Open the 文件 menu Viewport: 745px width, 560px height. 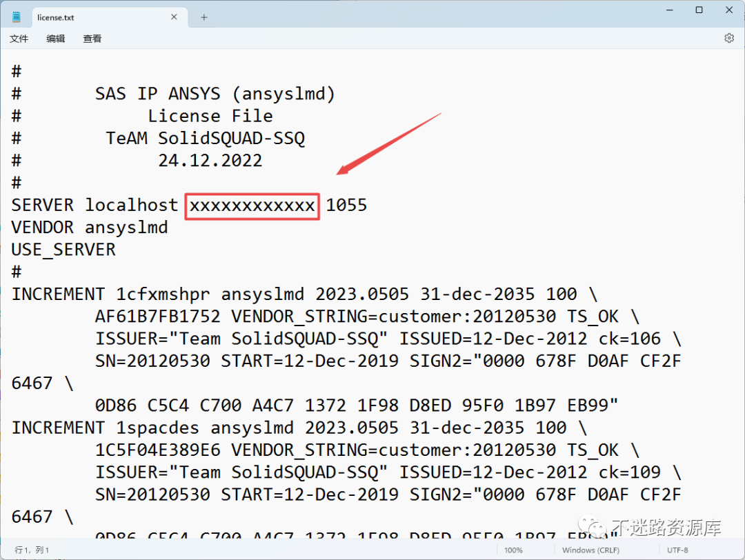click(x=19, y=39)
